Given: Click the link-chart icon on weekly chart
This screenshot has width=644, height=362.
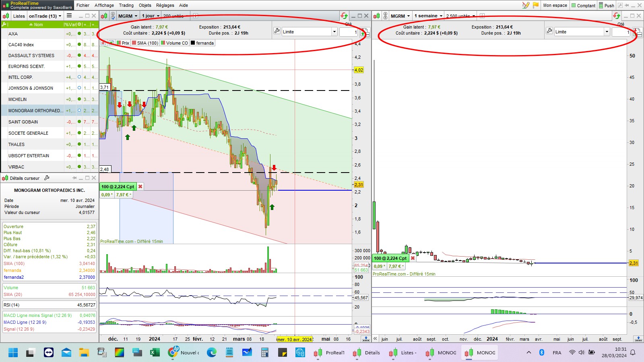Looking at the screenshot, I should [386, 16].
